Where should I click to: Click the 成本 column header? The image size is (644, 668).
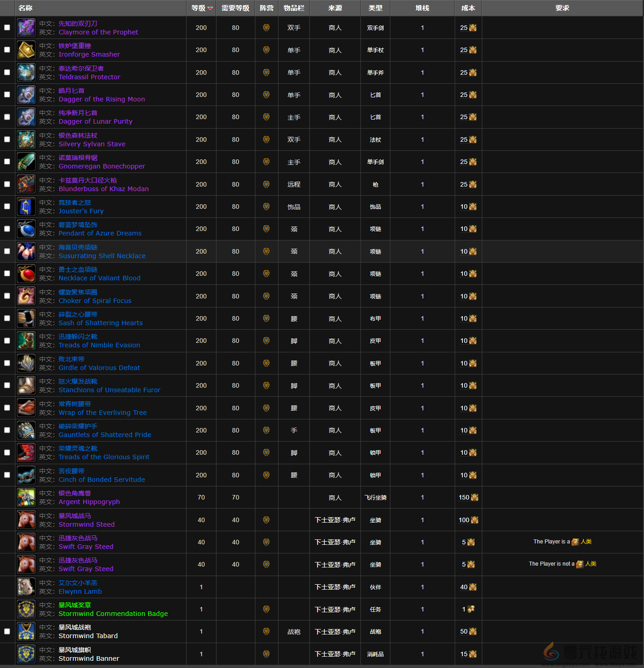pyautogui.click(x=468, y=8)
